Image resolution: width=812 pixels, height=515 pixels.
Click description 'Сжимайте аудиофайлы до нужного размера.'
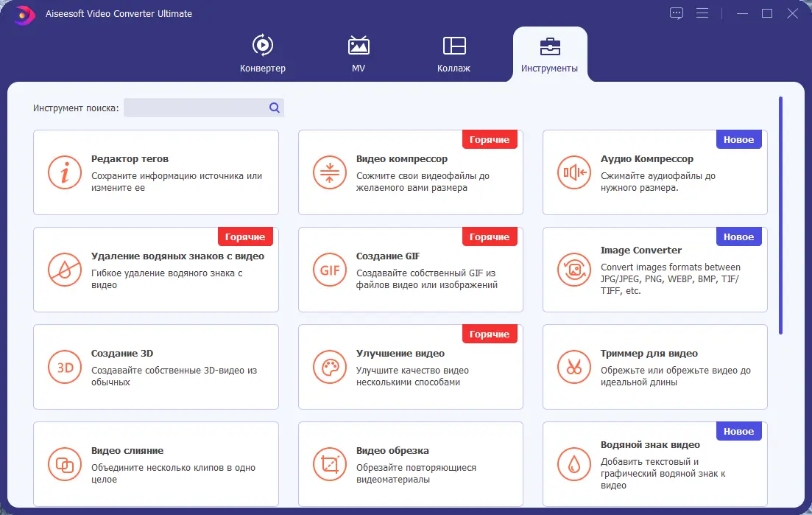[658, 182]
